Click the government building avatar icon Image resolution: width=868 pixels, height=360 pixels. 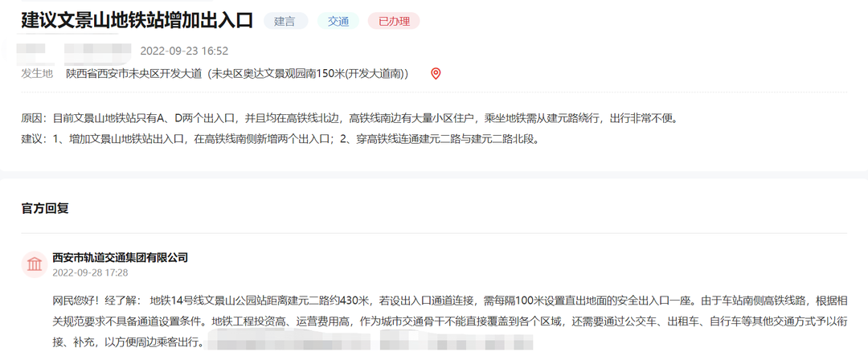pyautogui.click(x=35, y=264)
